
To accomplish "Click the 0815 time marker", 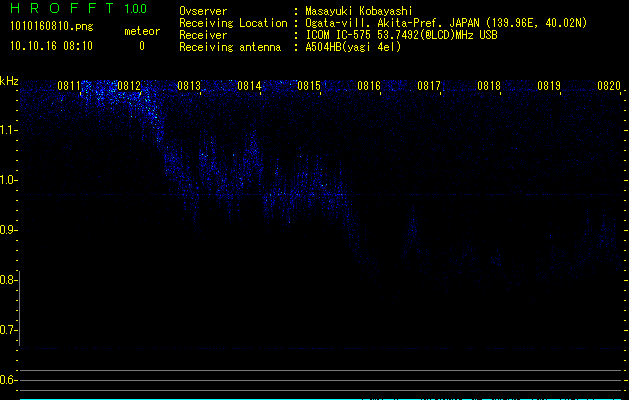I will click(309, 85).
